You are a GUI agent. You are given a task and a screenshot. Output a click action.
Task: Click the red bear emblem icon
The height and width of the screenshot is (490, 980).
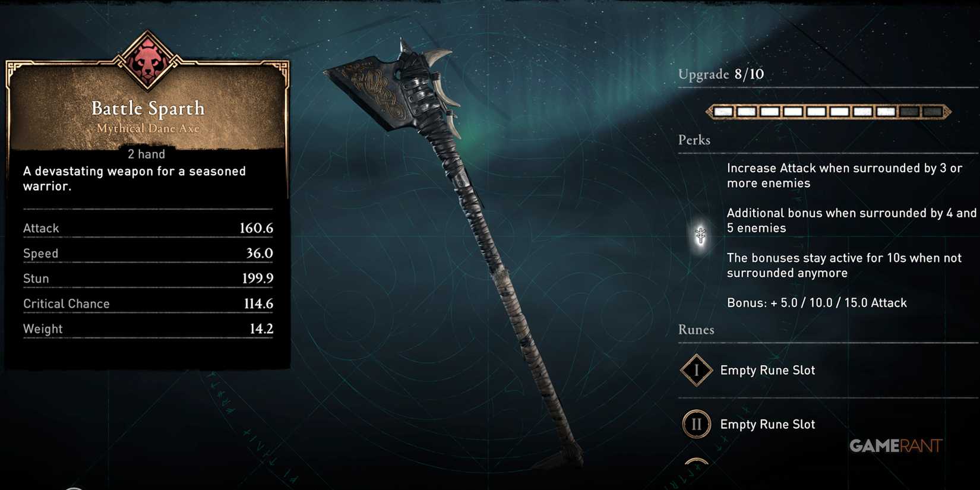[x=147, y=61]
